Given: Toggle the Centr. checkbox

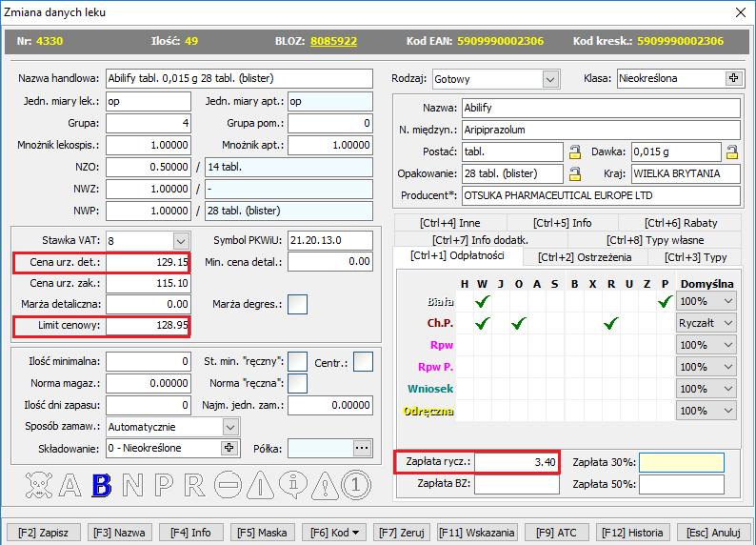Looking at the screenshot, I should tap(363, 362).
